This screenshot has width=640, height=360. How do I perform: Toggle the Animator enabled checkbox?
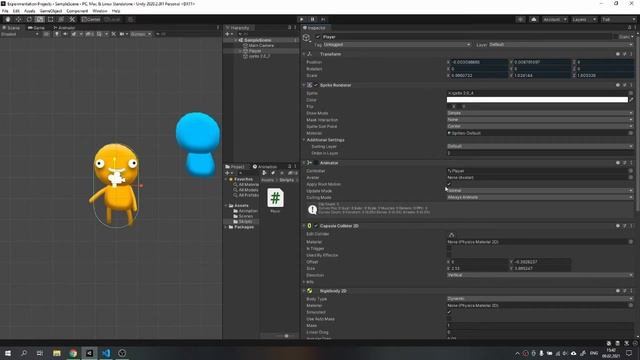(x=316, y=162)
